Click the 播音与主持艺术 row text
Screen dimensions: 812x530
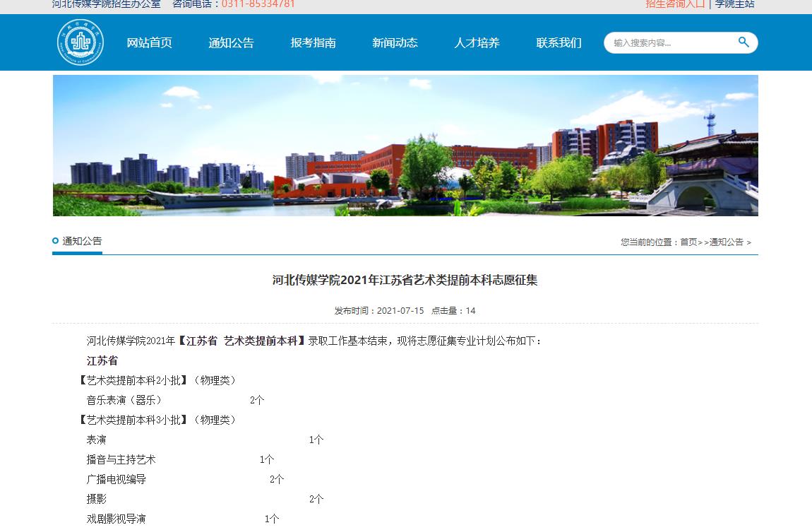[121, 459]
